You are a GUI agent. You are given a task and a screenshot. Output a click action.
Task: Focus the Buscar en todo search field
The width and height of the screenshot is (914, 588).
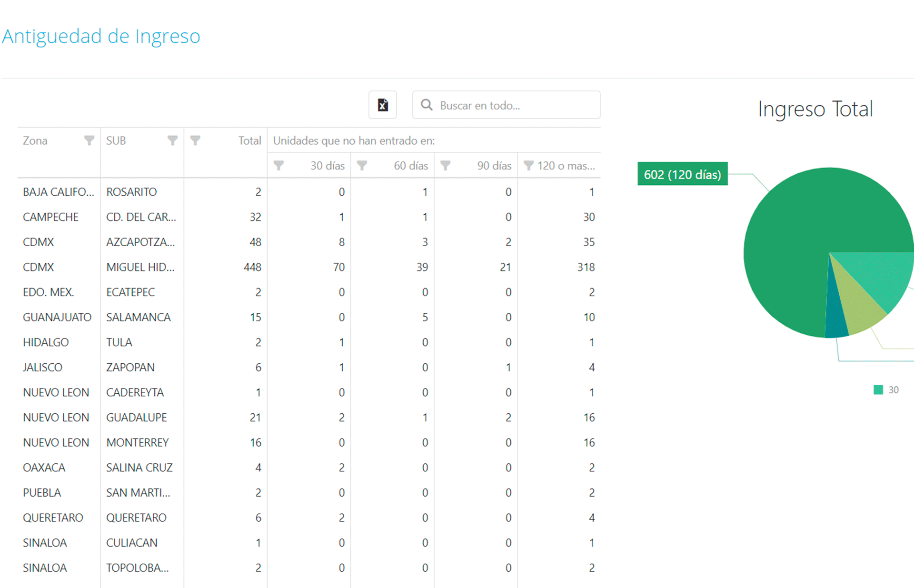[x=507, y=105]
